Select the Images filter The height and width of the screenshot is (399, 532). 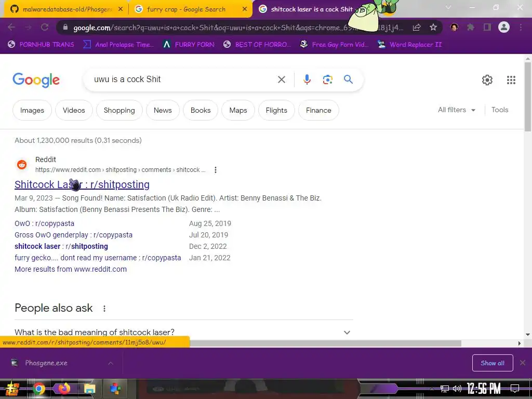(x=32, y=110)
